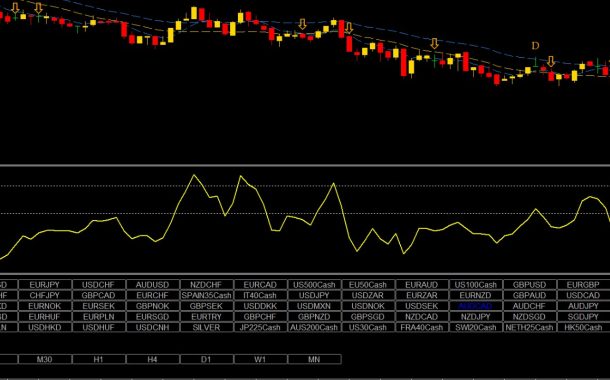Set timeframe to H1
This screenshot has width=610, height=380.
click(98, 359)
